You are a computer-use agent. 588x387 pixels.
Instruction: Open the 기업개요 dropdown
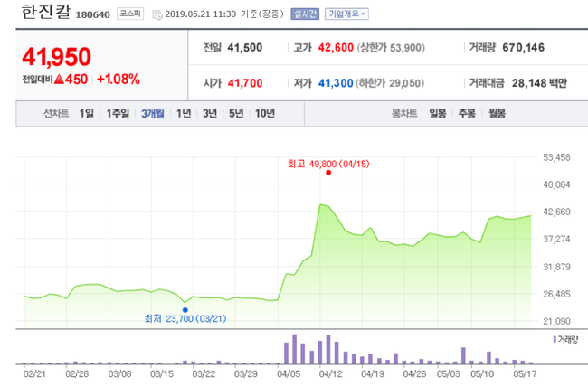346,14
